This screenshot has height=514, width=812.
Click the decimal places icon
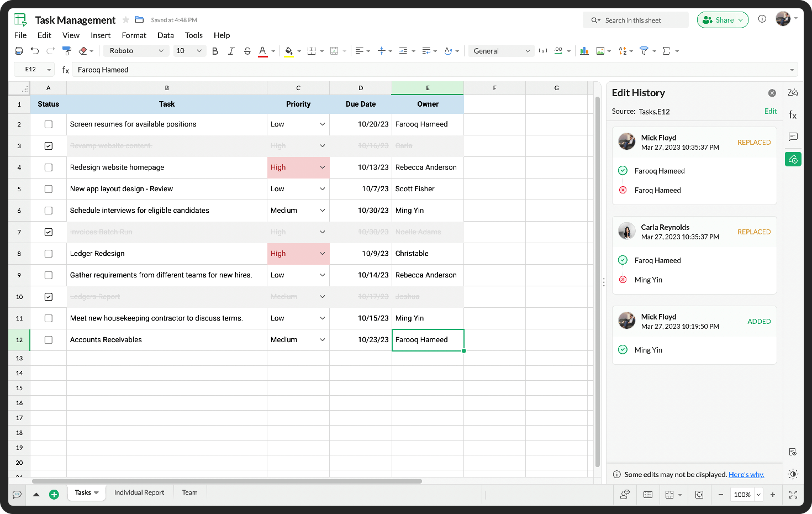(558, 51)
